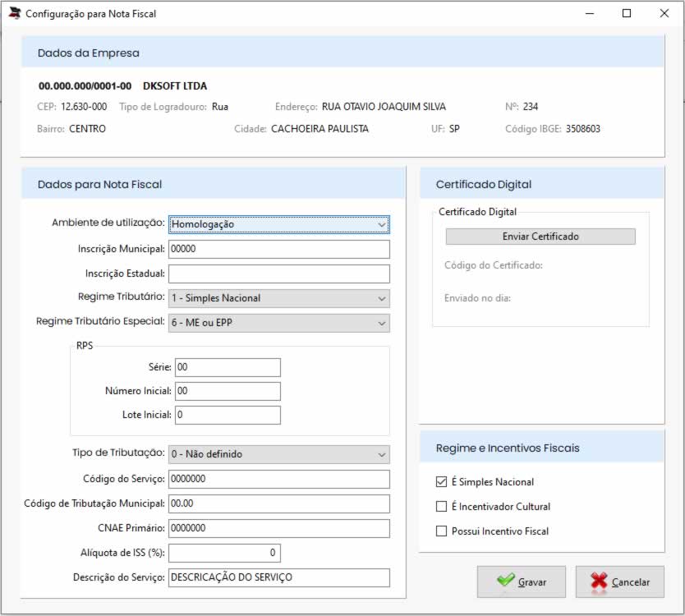Check the Possui Incentivo Fiscal option
Image resolution: width=685 pixels, height=616 pixels.
coord(442,531)
